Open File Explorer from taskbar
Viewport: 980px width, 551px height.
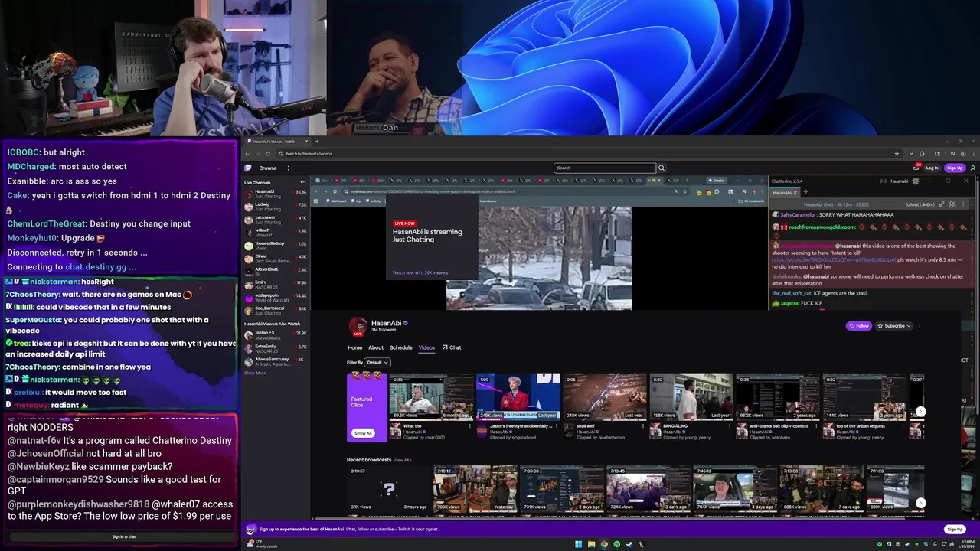tap(591, 544)
